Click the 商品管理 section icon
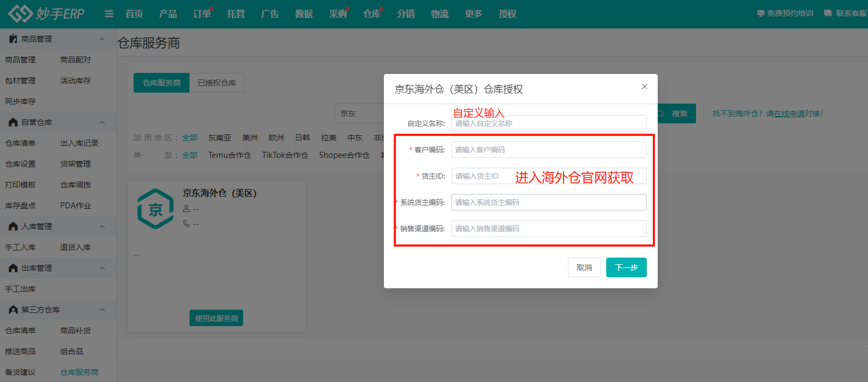Viewport: 868px width, 382px height. point(13,39)
